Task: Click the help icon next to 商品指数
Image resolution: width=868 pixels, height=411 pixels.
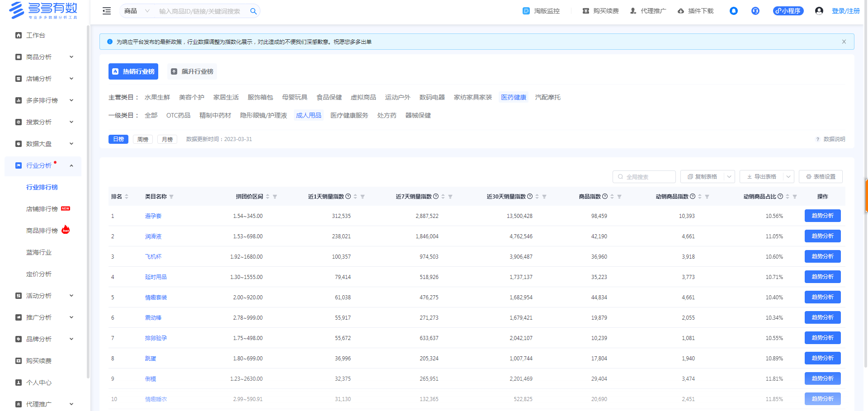Action: (x=605, y=196)
